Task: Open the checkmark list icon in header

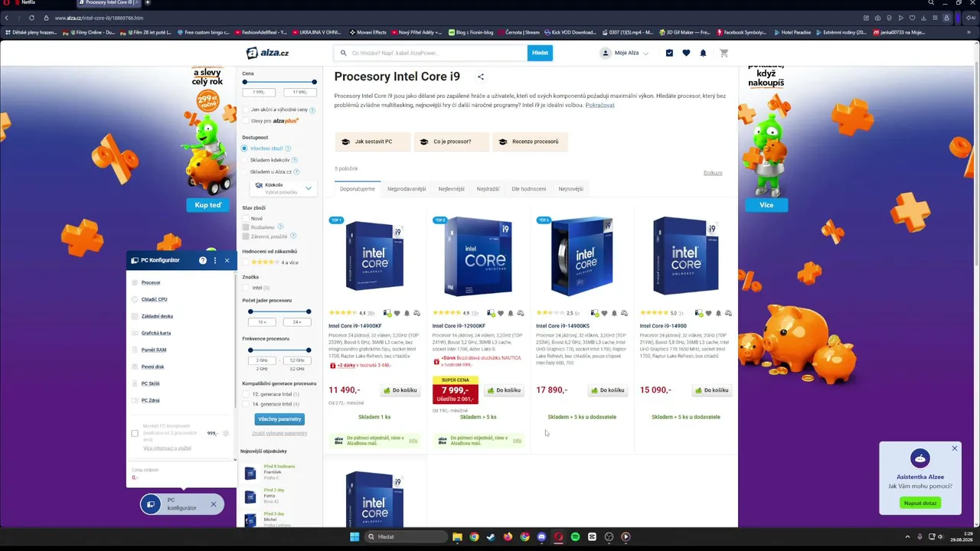Action: coord(669,53)
